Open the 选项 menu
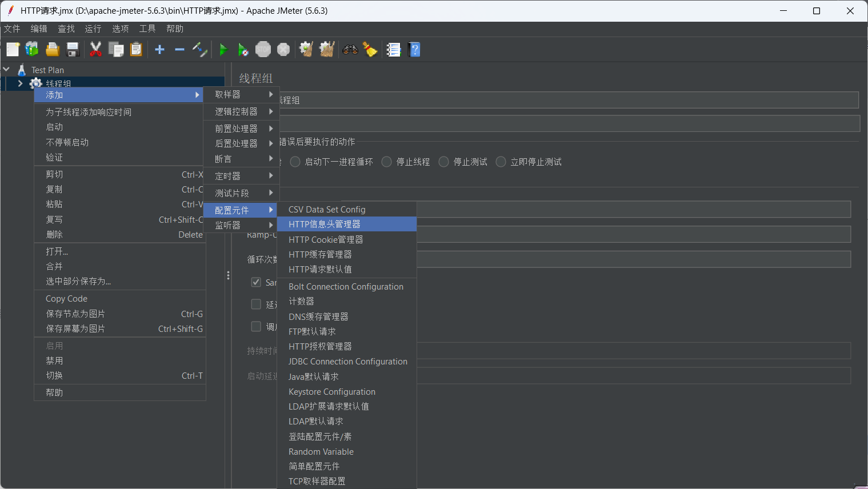The height and width of the screenshot is (489, 868). [120, 29]
